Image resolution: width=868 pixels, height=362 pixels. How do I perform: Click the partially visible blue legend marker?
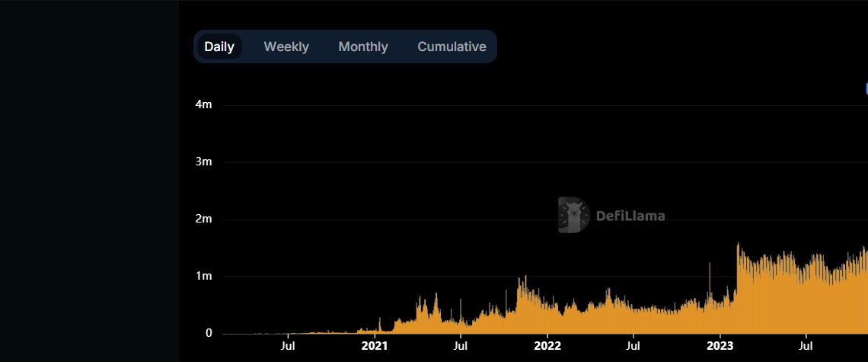pos(866,88)
